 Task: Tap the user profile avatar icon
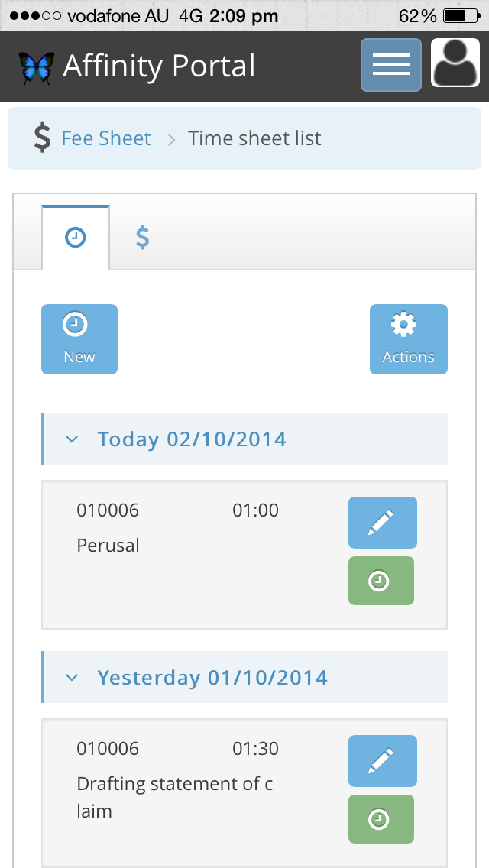[x=455, y=63]
